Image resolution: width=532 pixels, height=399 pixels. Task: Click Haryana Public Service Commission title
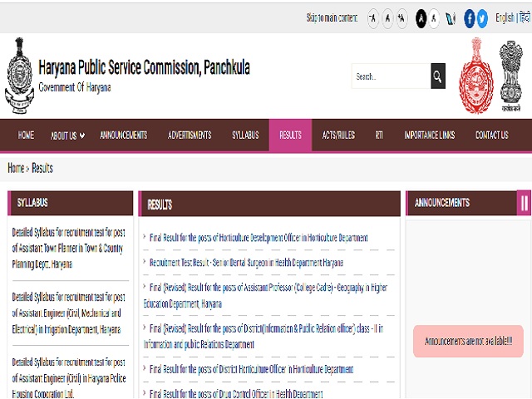(144, 67)
